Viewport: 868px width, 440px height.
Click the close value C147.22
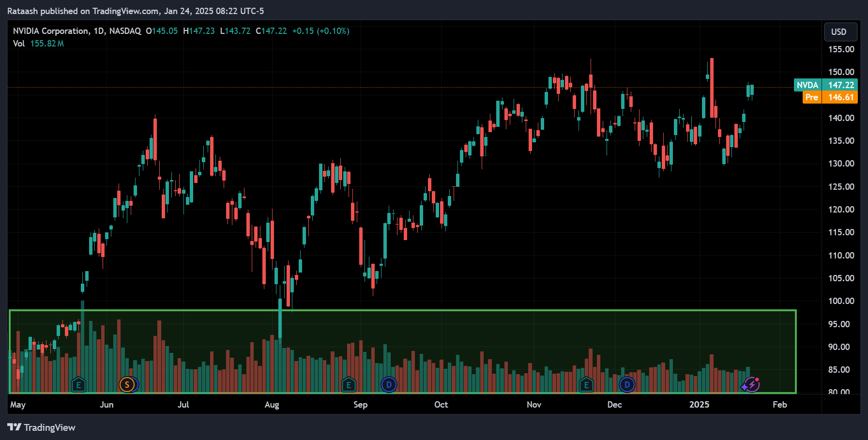coord(271,31)
